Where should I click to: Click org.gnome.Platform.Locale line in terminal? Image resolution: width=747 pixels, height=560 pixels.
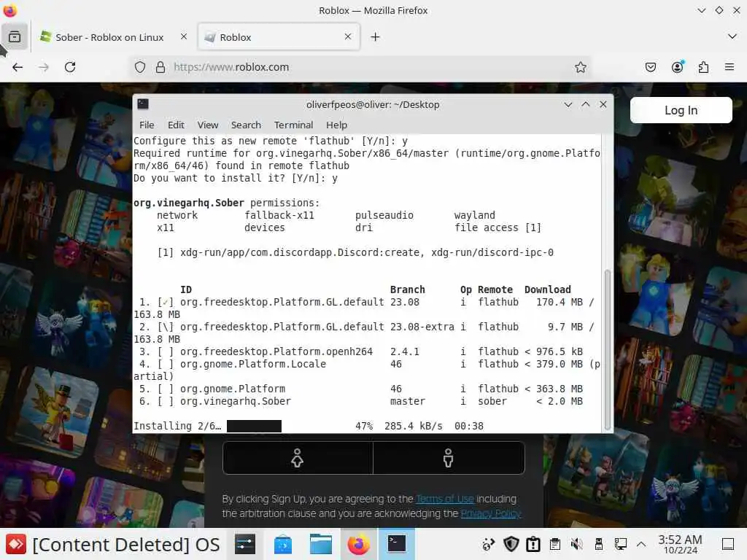367,364
